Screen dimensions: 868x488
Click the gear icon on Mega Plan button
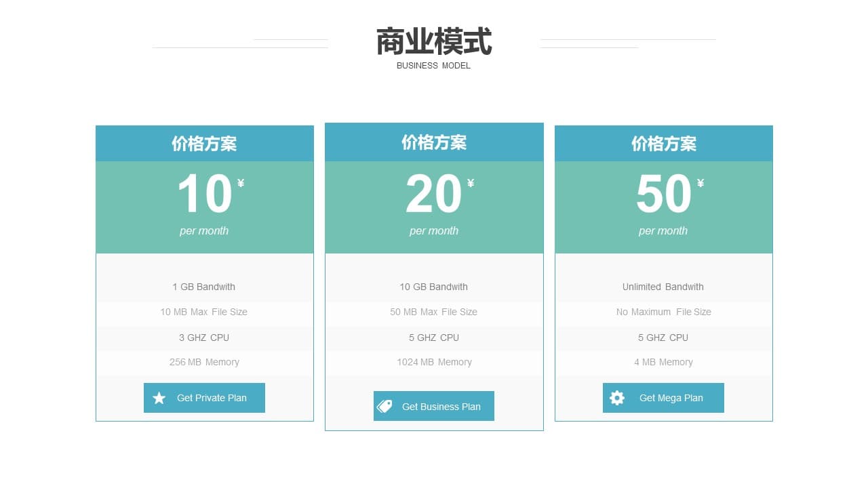(617, 398)
